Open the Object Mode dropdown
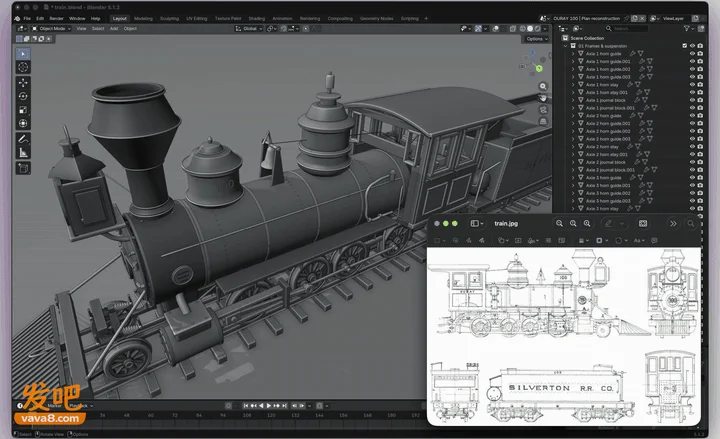Image resolution: width=720 pixels, height=439 pixels. [x=51, y=28]
